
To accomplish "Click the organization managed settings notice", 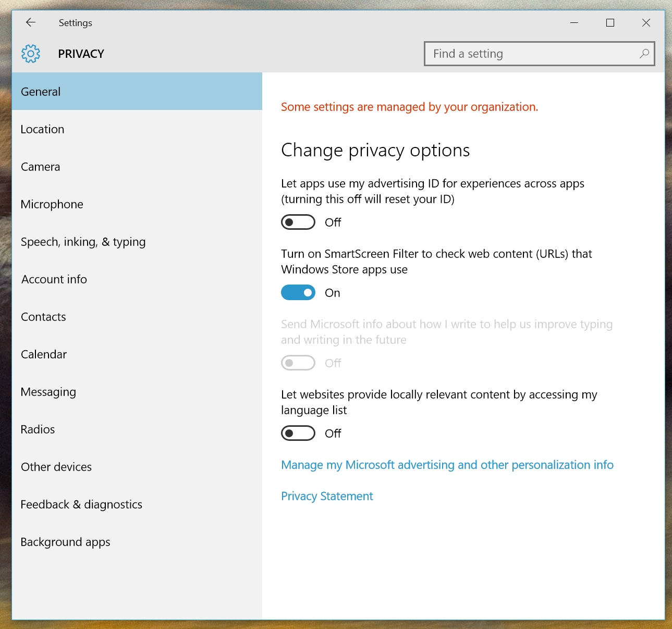I will (409, 107).
